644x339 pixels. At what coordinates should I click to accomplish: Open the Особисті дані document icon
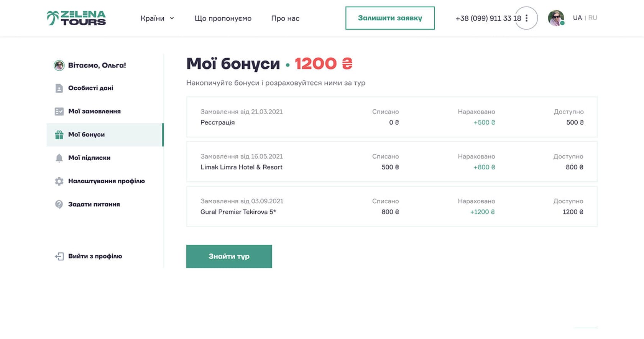[x=59, y=88]
